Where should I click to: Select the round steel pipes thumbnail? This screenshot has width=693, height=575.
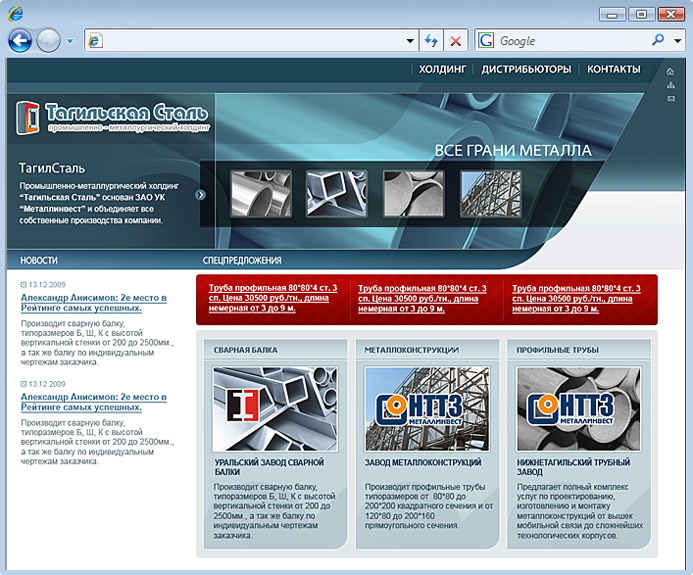261,194
